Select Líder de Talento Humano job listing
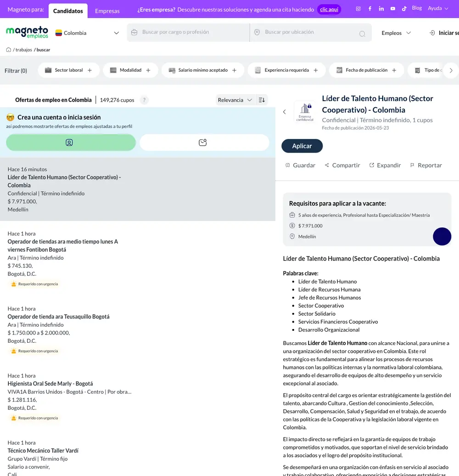The width and height of the screenshot is (459, 476). (138, 189)
